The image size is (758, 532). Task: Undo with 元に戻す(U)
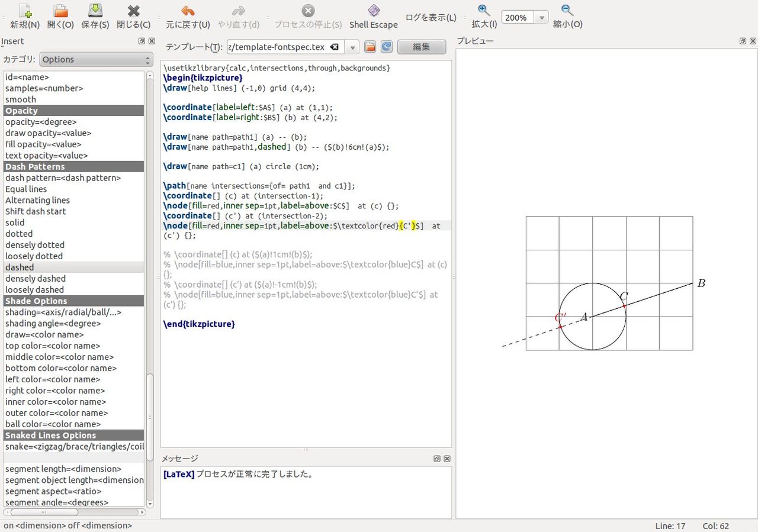click(x=188, y=16)
